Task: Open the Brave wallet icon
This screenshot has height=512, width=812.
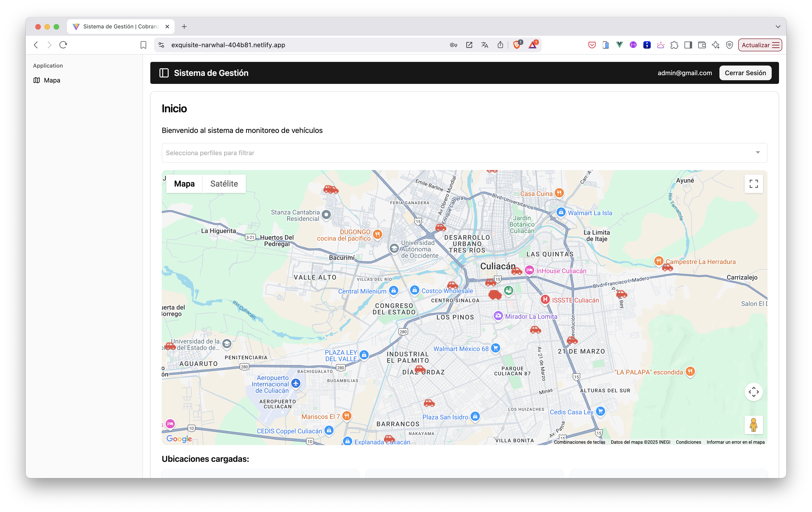Action: (x=702, y=45)
